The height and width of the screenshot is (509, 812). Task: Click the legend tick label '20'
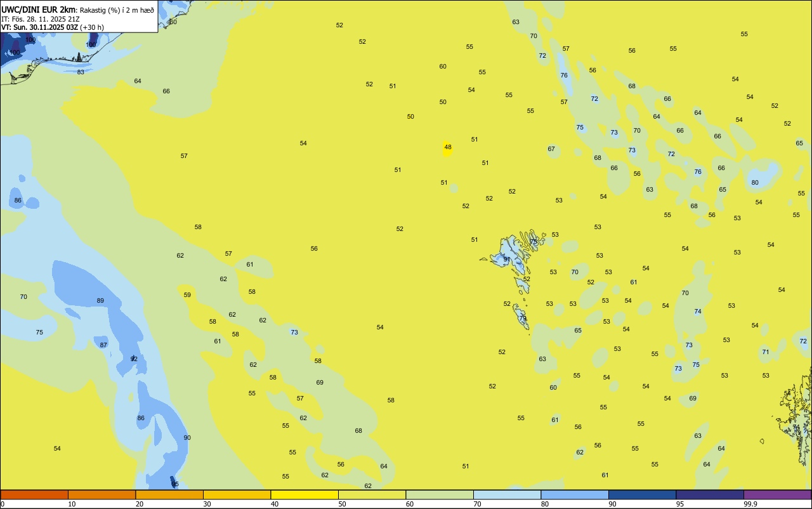139,504
